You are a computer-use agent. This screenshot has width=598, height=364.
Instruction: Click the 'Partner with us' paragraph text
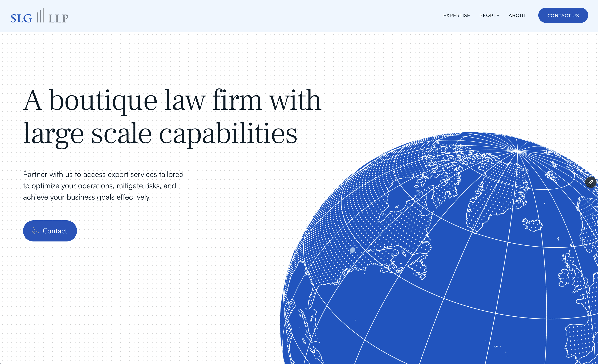coord(103,186)
